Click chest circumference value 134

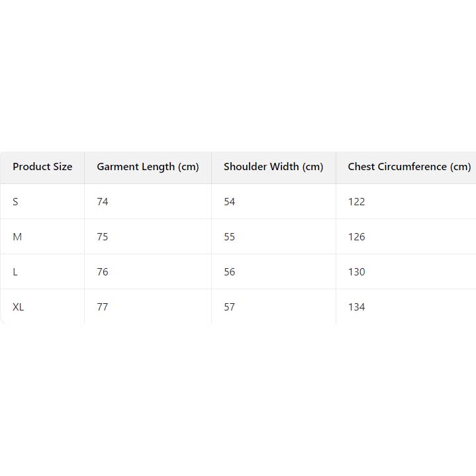coord(357,307)
